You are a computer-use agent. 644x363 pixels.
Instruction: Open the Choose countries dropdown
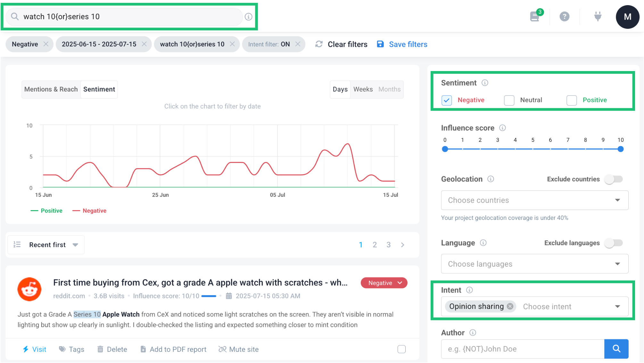(535, 200)
